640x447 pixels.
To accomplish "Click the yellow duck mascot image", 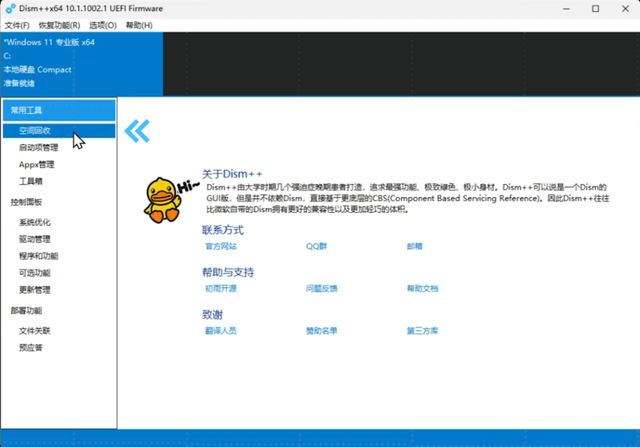I will pos(162,200).
